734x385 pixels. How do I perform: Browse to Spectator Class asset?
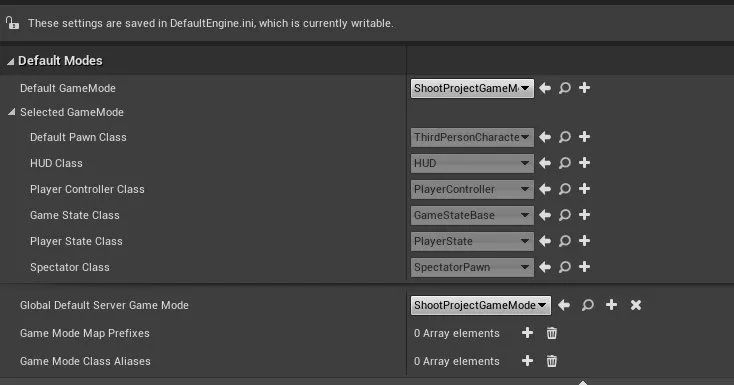(x=565, y=267)
